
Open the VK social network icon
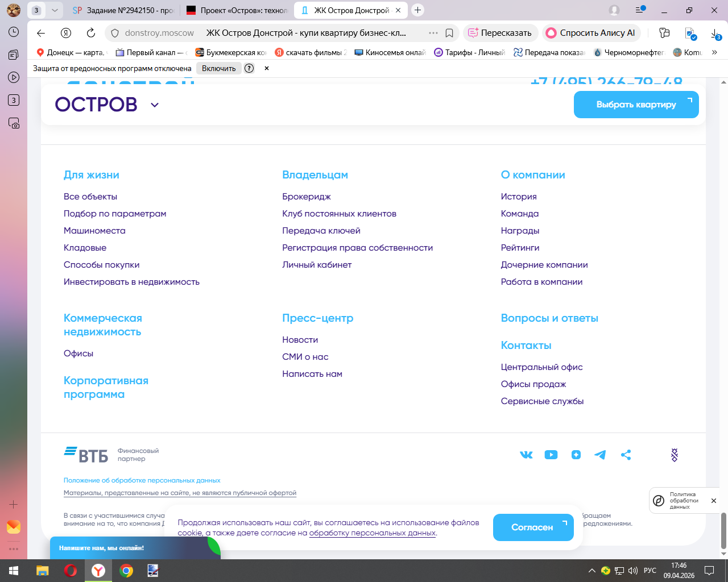(526, 455)
